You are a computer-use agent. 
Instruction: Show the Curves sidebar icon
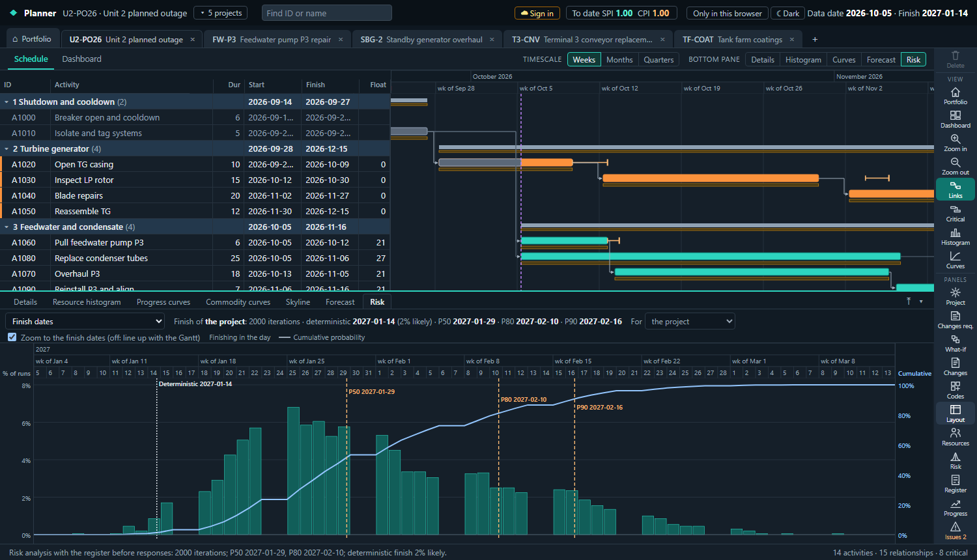coord(956,260)
